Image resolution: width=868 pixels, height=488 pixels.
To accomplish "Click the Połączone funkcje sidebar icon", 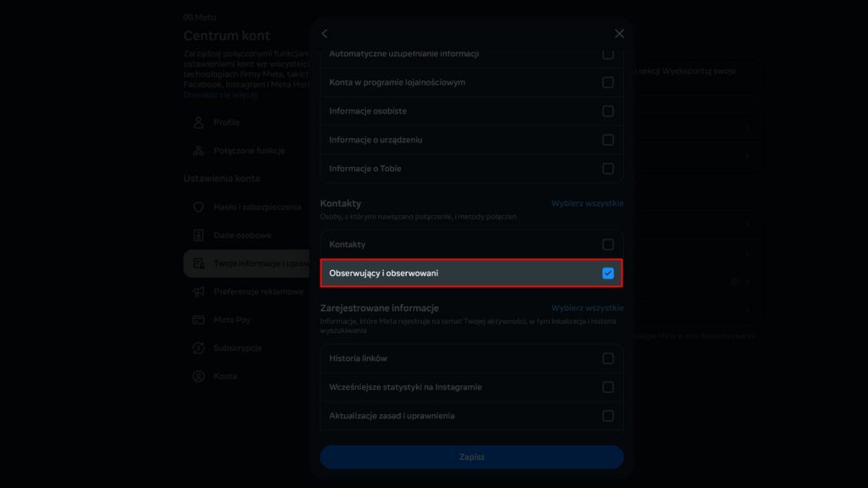I will [198, 151].
